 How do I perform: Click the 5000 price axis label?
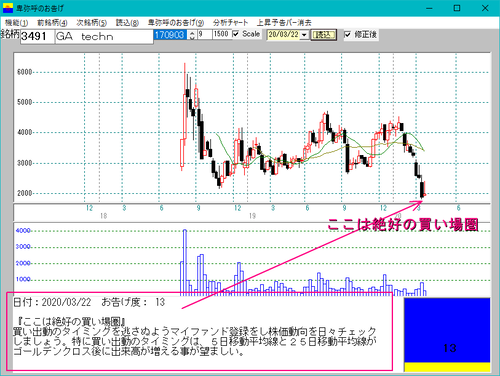(x=24, y=102)
